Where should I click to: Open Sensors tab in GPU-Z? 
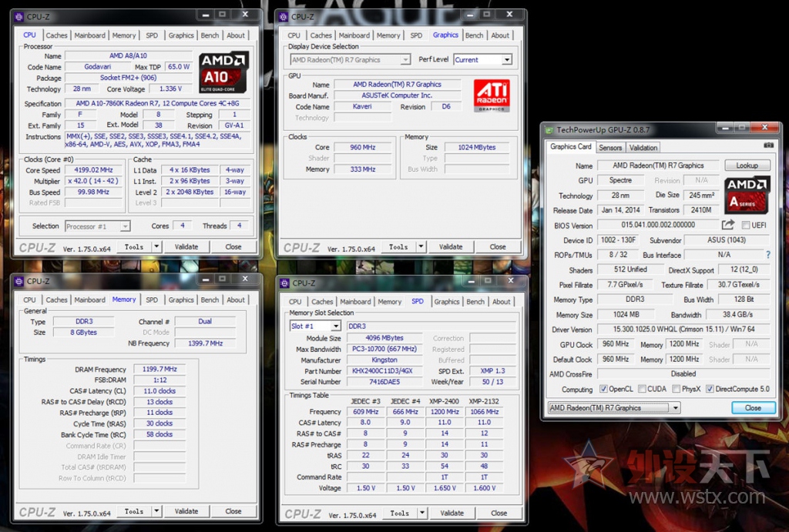click(x=610, y=147)
